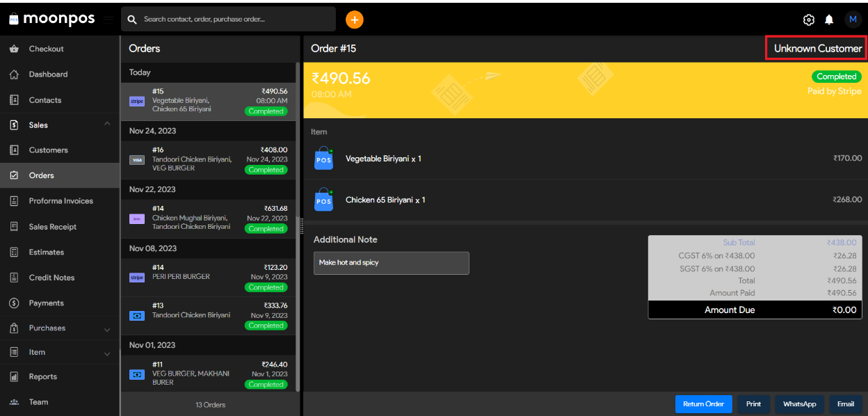The width and height of the screenshot is (868, 416).
Task: Click the WhatsApp button to share the order
Action: 799,403
